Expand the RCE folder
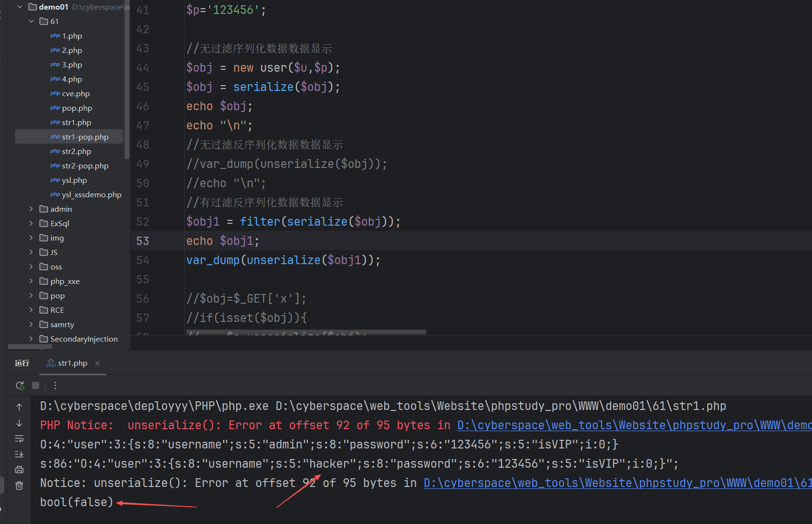 31,310
